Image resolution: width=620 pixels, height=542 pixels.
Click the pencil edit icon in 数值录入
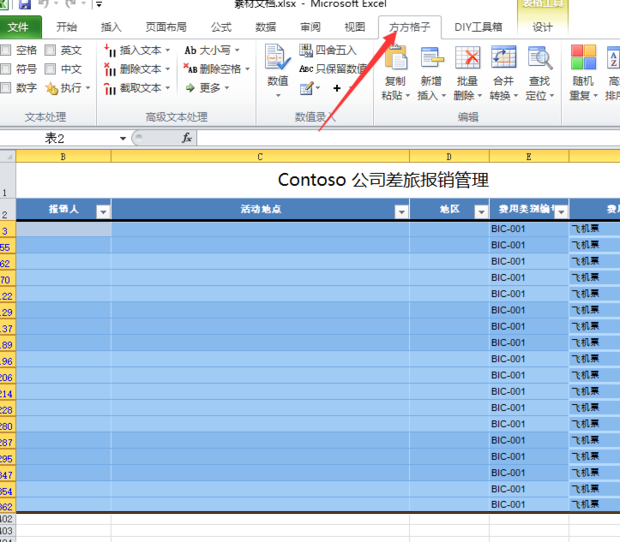307,88
